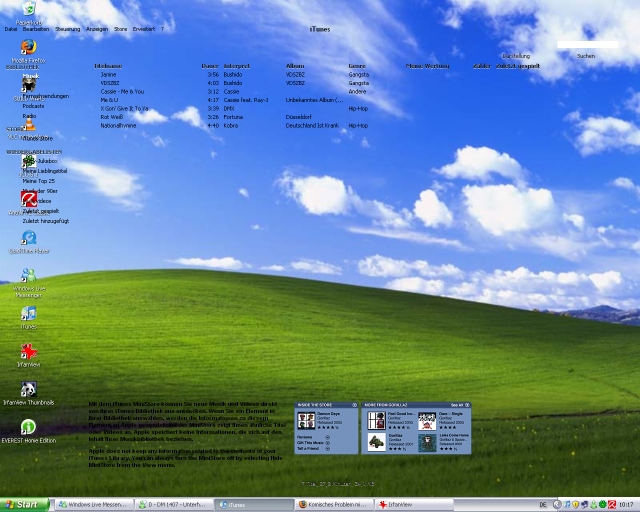The height and width of the screenshot is (512, 640).
Task: Open the Papierkorb recycle bin icon
Action: [x=29, y=9]
